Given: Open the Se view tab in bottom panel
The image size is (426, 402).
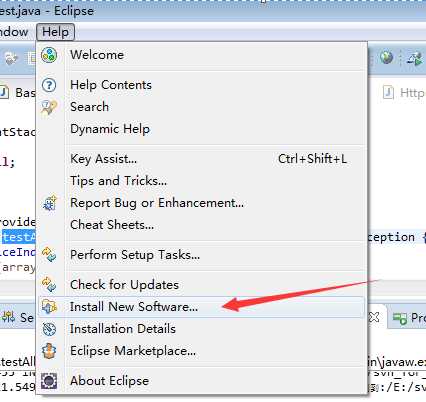Looking at the screenshot, I should tap(17, 317).
